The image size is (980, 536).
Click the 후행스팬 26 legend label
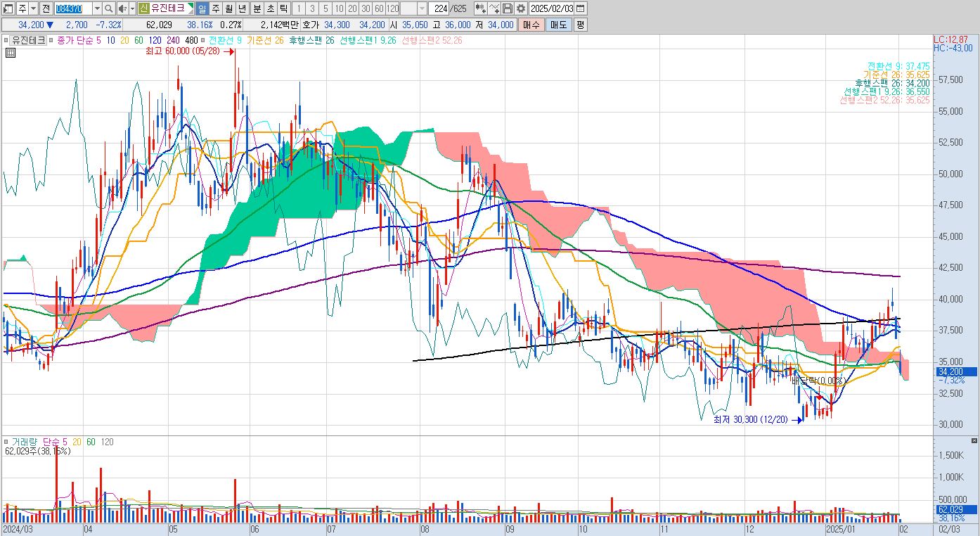311,40
